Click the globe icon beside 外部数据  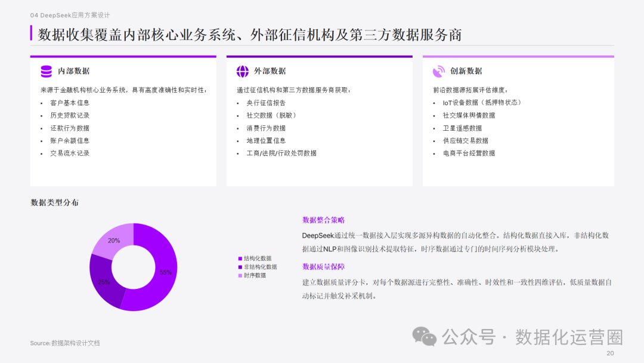click(x=242, y=71)
